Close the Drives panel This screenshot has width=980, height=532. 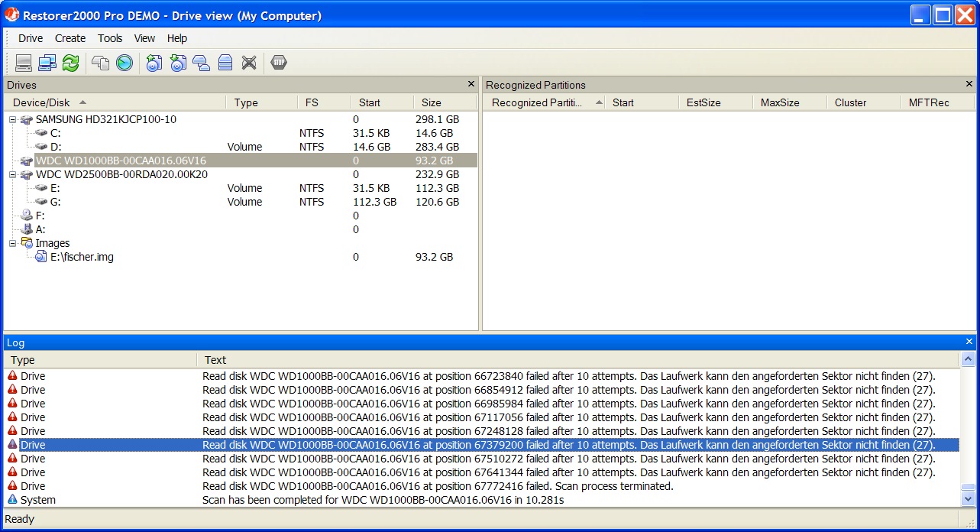point(471,84)
